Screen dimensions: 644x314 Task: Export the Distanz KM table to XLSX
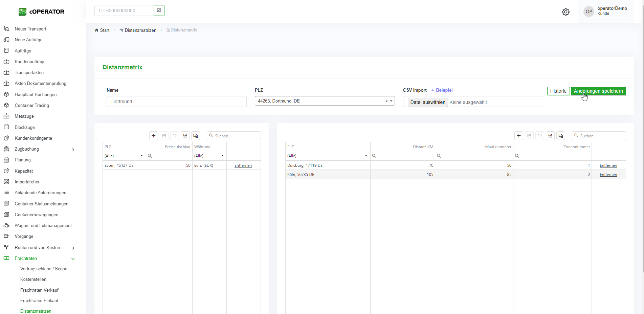[550, 136]
